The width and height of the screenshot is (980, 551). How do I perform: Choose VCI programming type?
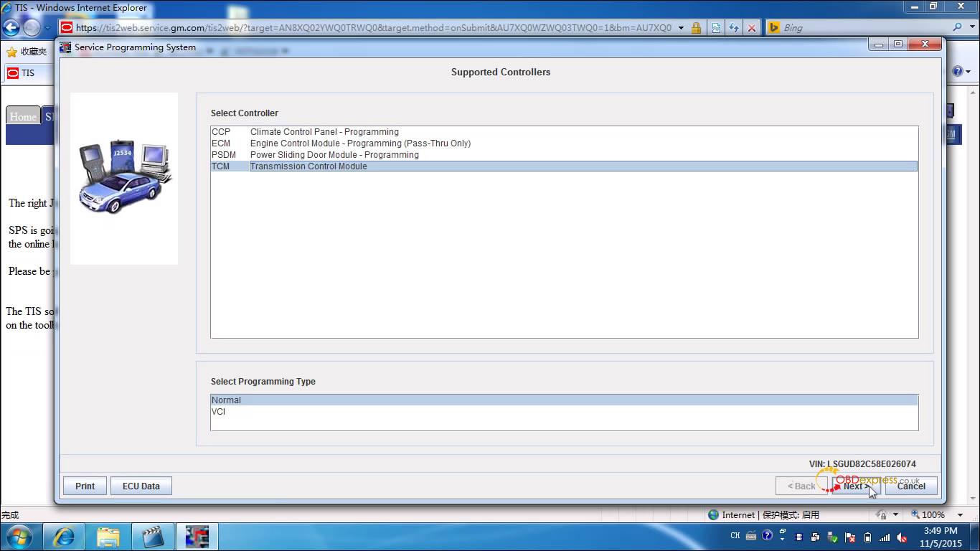564,412
